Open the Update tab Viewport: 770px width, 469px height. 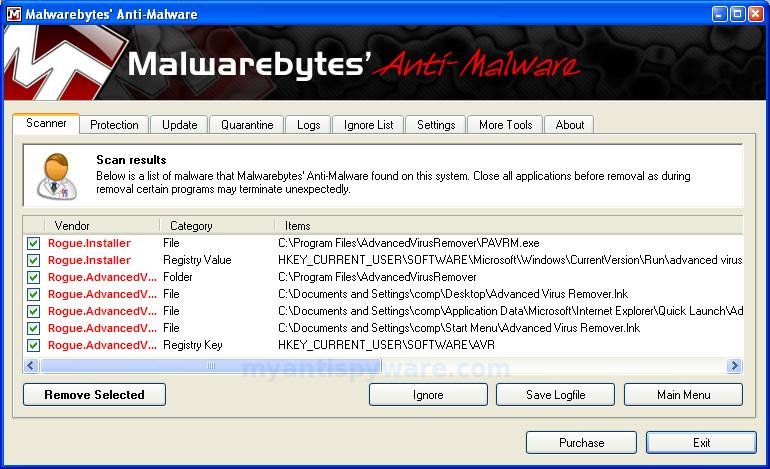coord(179,125)
